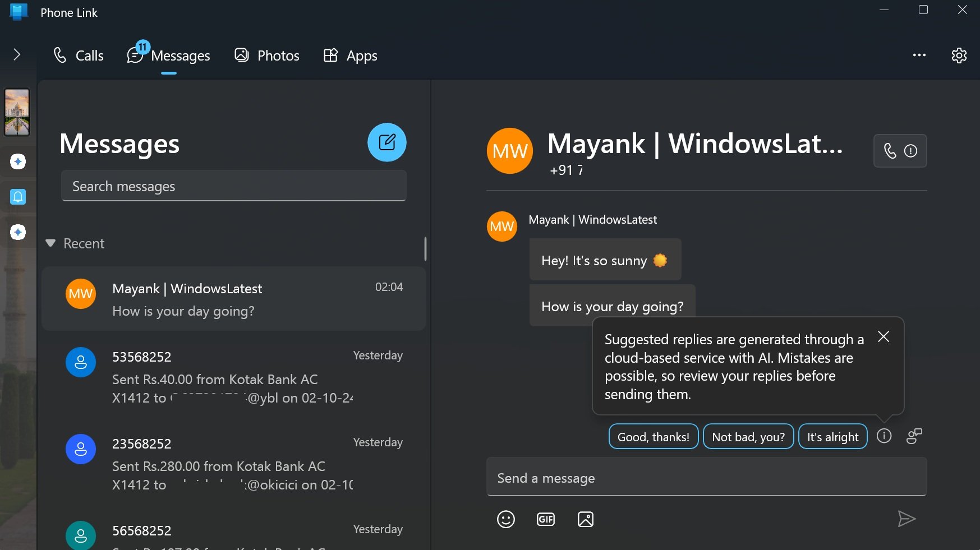Open the feedback person-chat icon

[x=914, y=436]
